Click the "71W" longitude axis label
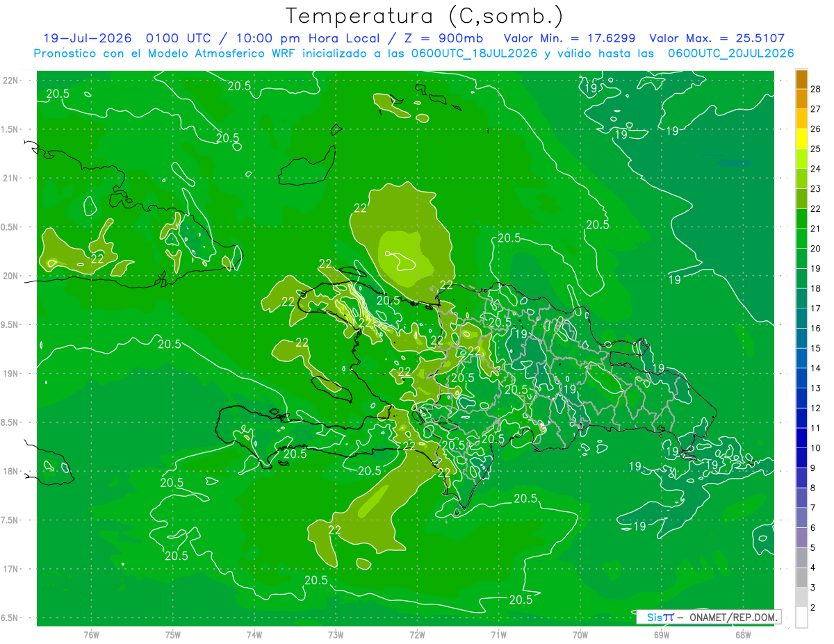The height and width of the screenshot is (644, 834). coord(498,635)
